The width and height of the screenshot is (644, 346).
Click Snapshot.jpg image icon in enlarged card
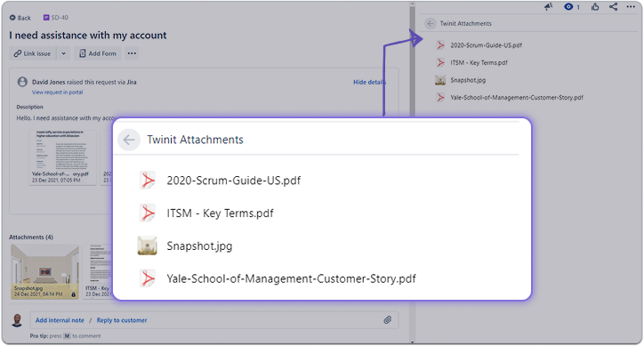point(147,245)
